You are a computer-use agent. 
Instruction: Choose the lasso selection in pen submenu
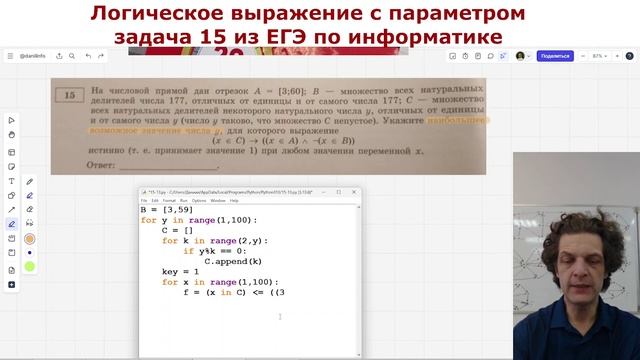[29, 223]
